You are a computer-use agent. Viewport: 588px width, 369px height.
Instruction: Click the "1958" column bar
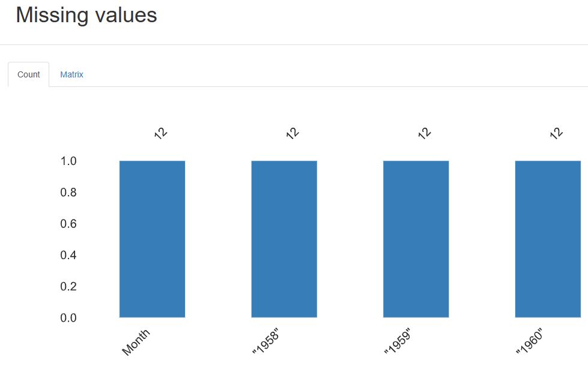pos(283,238)
